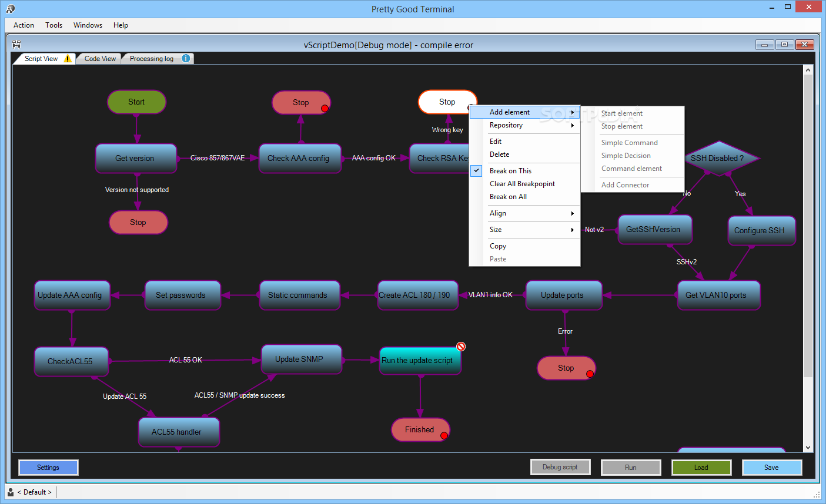Choose Paste in the context menu
The height and width of the screenshot is (504, 826).
[x=524, y=259]
